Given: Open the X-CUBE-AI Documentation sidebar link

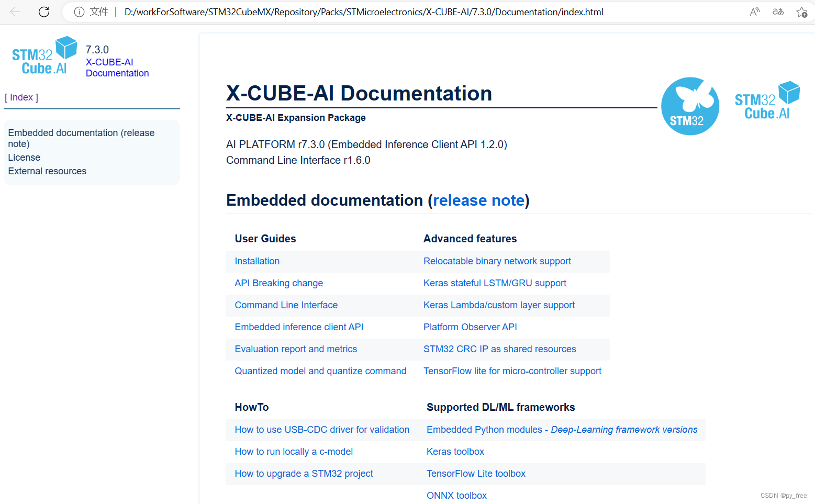Looking at the screenshot, I should (117, 68).
